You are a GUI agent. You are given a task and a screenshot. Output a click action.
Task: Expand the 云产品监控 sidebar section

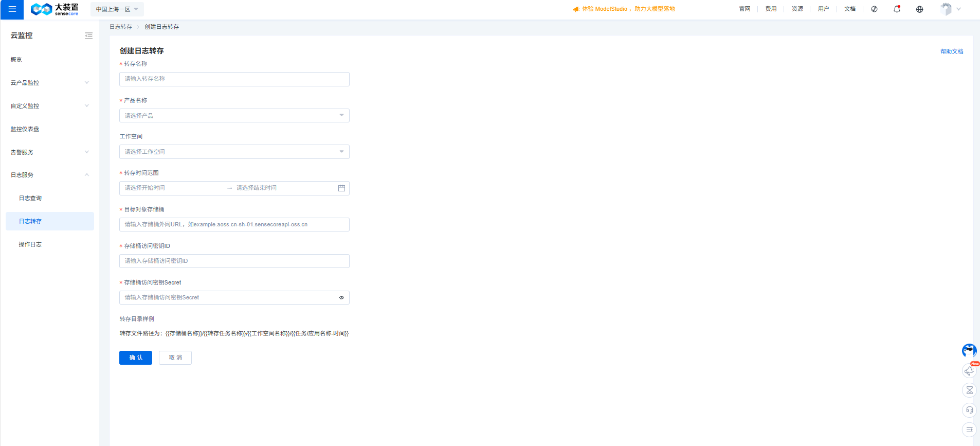49,83
